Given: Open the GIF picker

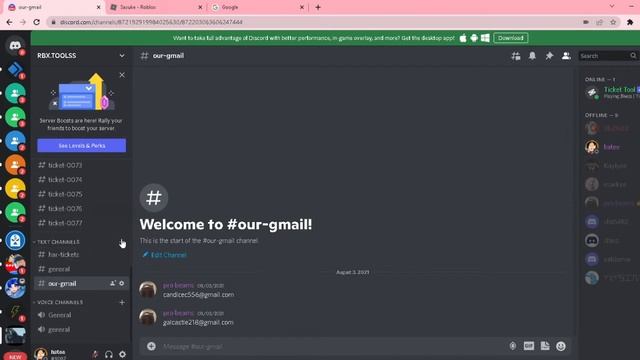Looking at the screenshot, I should click(x=529, y=346).
